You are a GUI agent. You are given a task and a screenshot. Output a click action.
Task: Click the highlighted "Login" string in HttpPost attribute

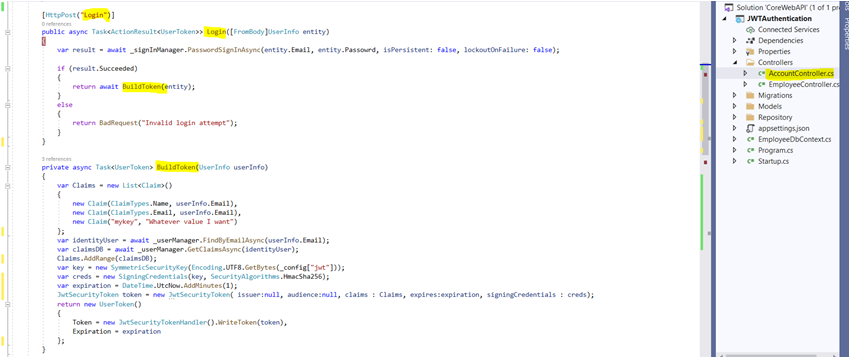[x=95, y=14]
